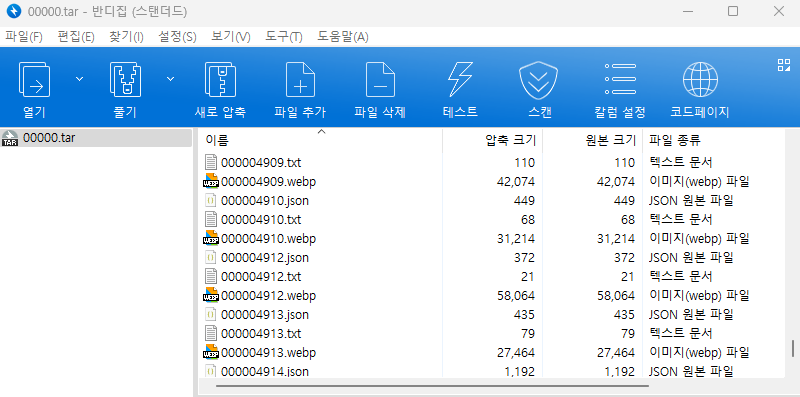This screenshot has width=800, height=397.
Task: Select file 000004909.webp
Action: click(x=268, y=182)
